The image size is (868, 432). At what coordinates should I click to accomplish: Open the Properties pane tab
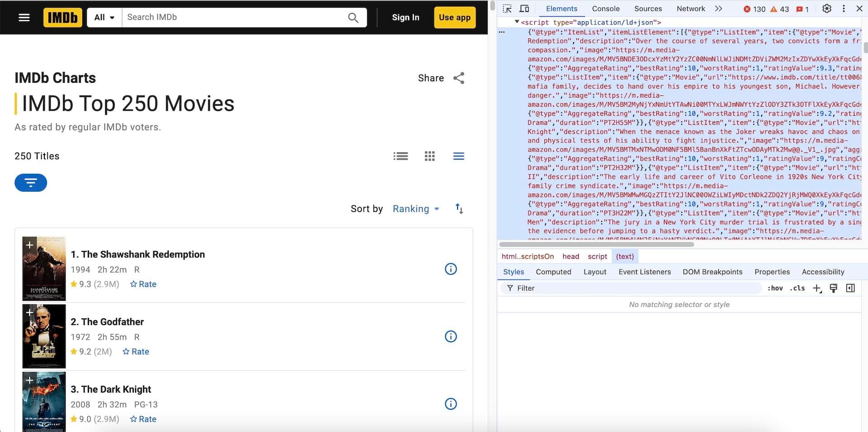tap(772, 272)
